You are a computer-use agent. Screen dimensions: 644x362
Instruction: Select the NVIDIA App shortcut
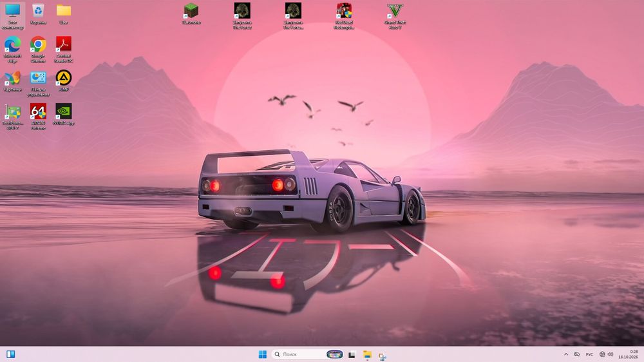point(64,115)
